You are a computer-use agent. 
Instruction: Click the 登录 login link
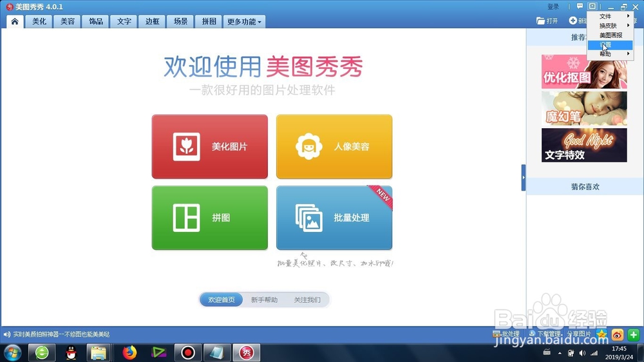pyautogui.click(x=553, y=6)
